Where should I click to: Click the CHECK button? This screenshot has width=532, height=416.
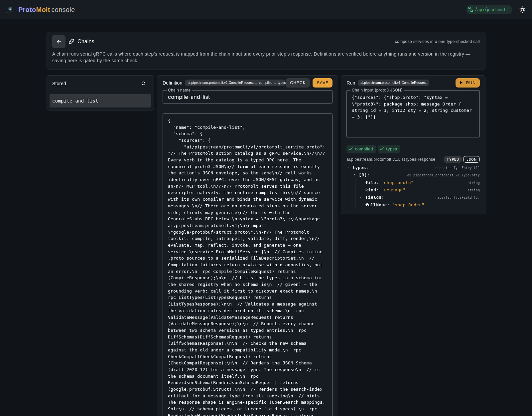tap(298, 83)
